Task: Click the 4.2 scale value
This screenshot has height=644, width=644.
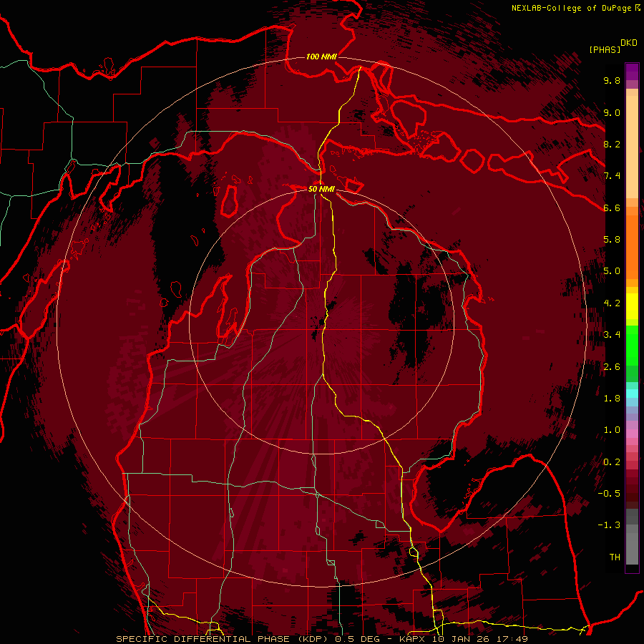Action: (x=612, y=303)
